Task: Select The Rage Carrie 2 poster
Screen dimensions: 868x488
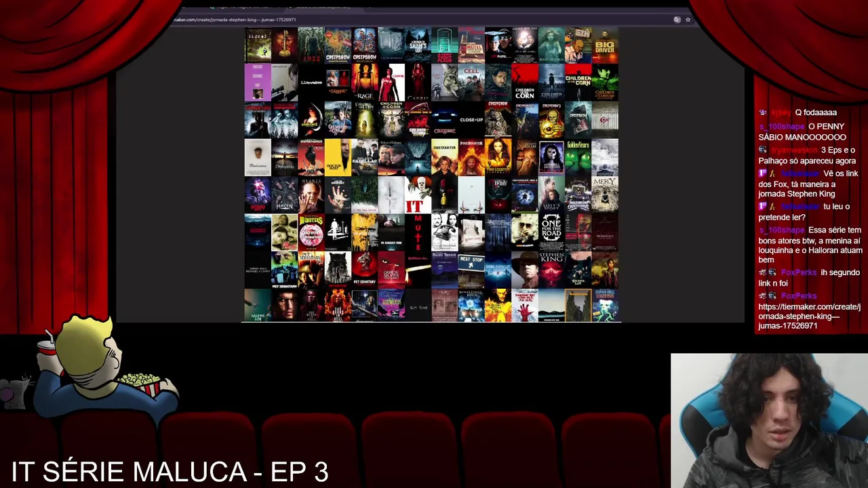Action: point(364,83)
